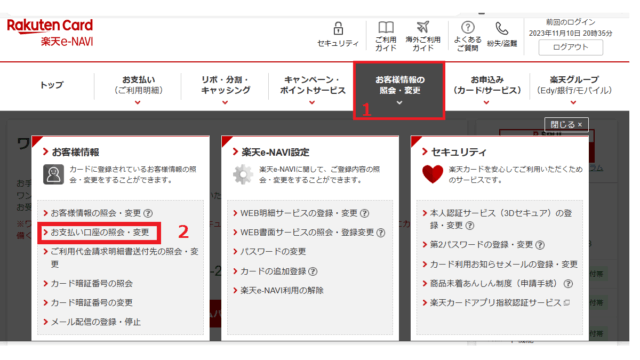Click help icon beside お客様情報の照会・変更 link
Screen dimensions: 640x360
tap(149, 213)
